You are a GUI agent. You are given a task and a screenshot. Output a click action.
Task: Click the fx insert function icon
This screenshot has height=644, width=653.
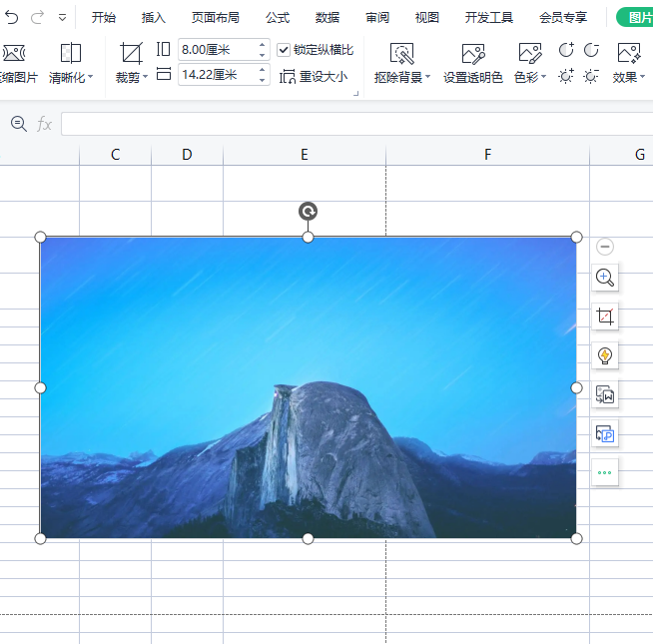(x=44, y=124)
